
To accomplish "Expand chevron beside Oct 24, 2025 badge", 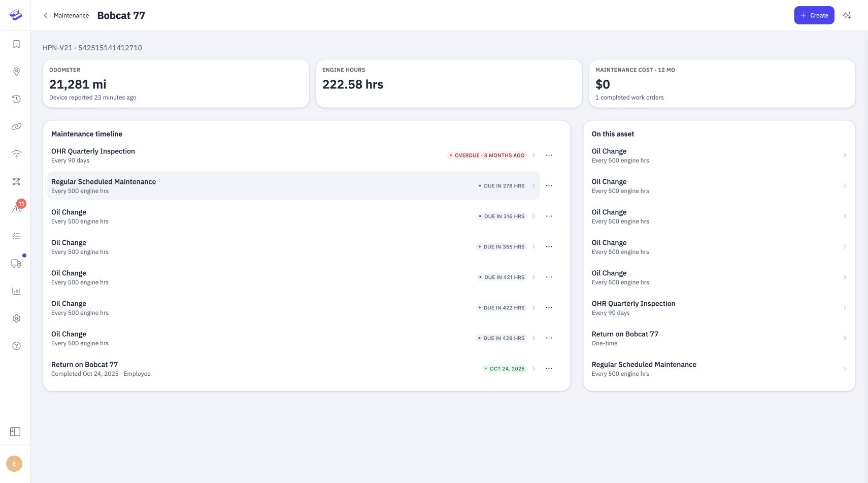I will pos(533,369).
